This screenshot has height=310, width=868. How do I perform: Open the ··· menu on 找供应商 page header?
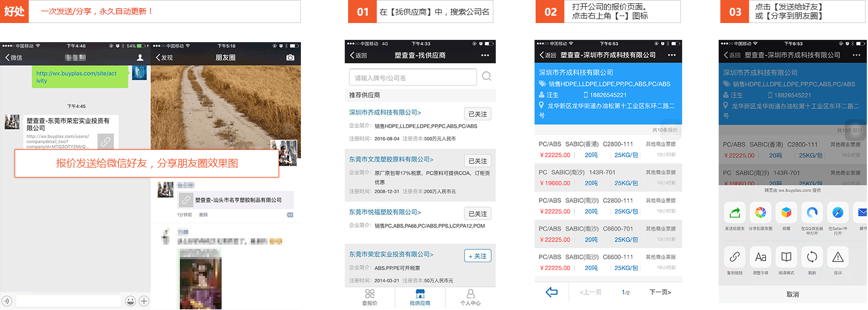pos(485,55)
